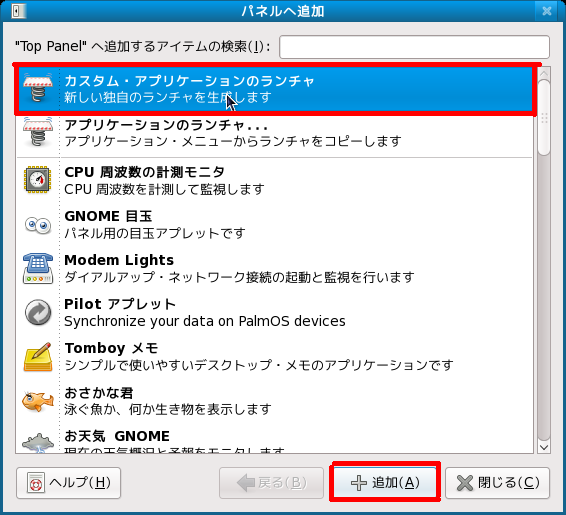Close the パネルへ追加 window via title bar X
The width and height of the screenshot is (566, 515).
547,11
